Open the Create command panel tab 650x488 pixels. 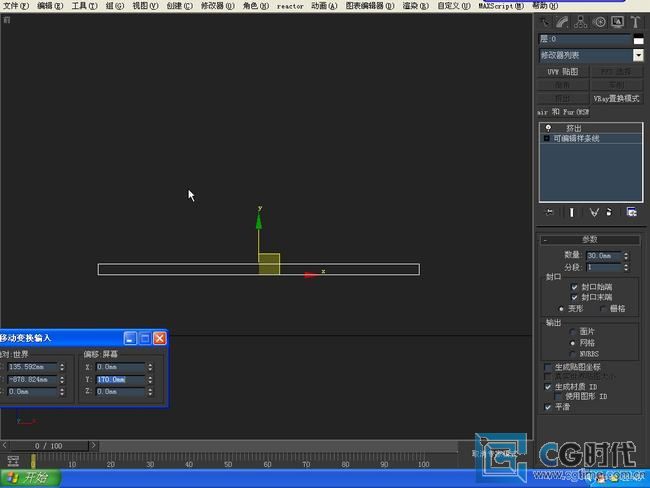coord(544,22)
